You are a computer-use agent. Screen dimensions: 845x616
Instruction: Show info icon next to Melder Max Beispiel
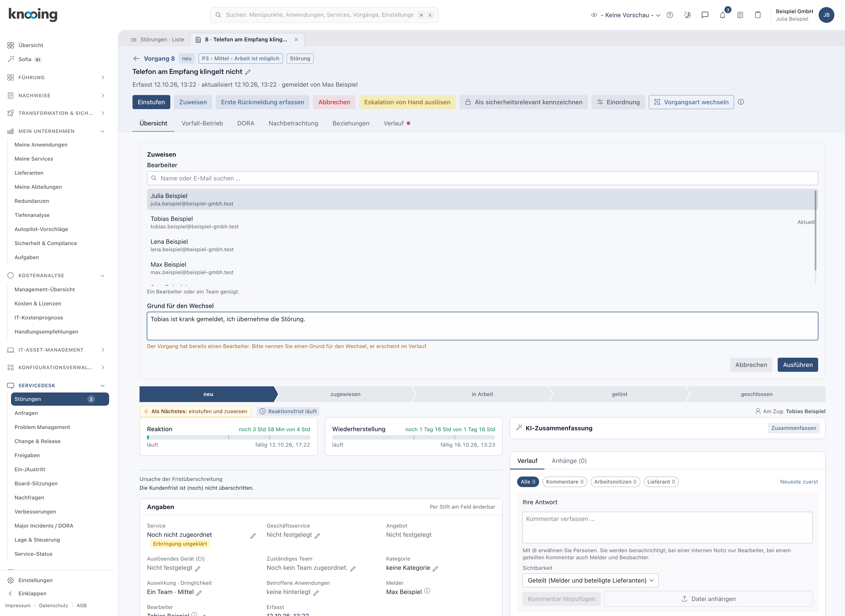[427, 591]
